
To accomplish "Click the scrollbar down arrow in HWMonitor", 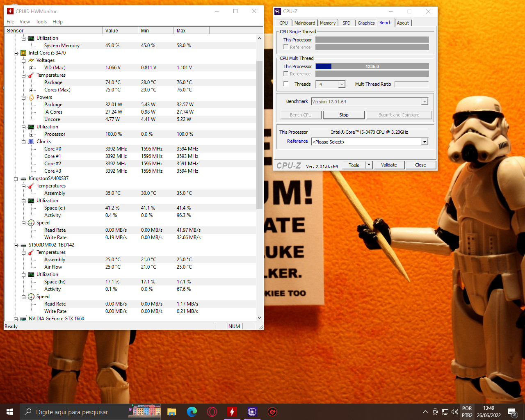I will pos(259,318).
